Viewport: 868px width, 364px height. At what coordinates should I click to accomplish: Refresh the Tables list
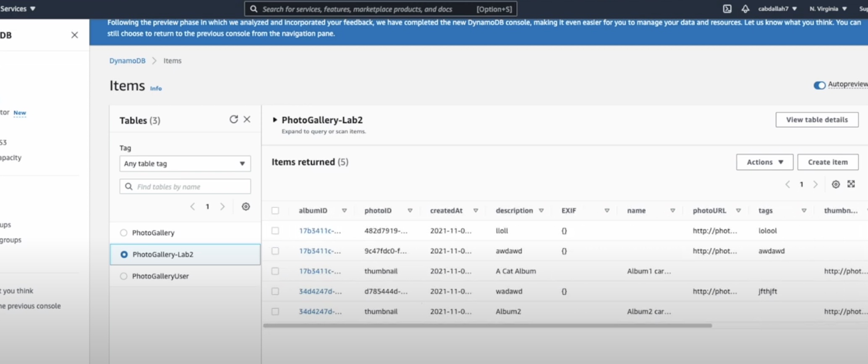pyautogui.click(x=233, y=120)
